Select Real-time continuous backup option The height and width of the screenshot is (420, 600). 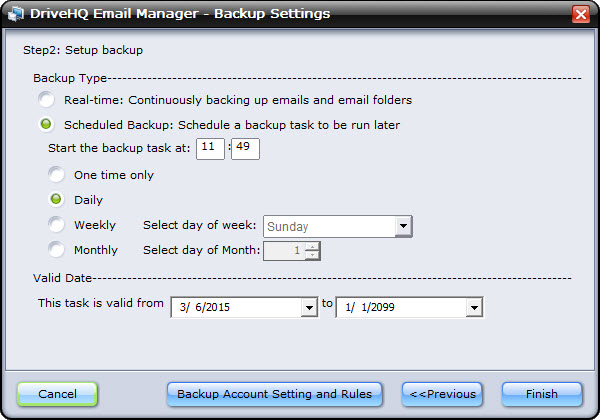point(47,100)
